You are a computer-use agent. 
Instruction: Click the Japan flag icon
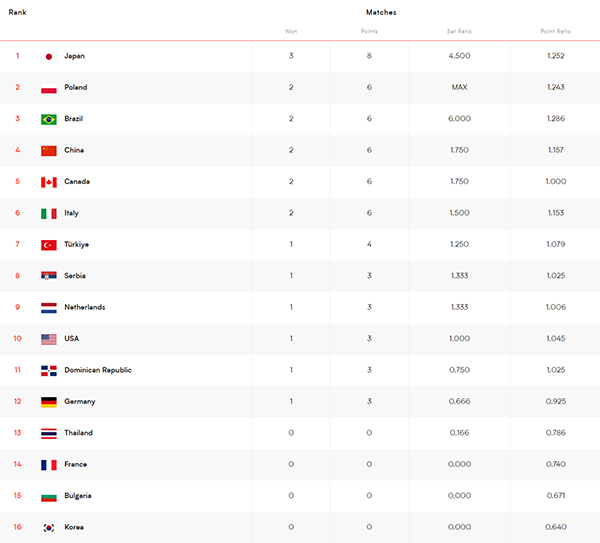(49, 56)
